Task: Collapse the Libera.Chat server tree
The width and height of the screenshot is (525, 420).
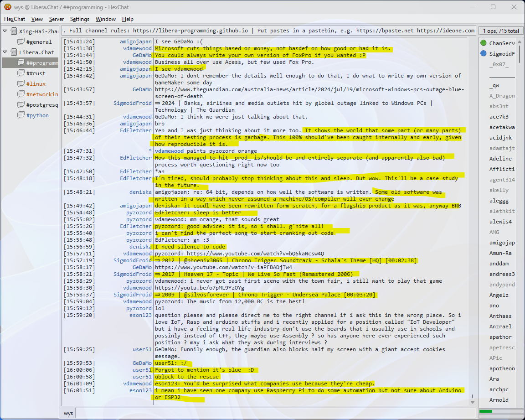Action: click(x=5, y=52)
